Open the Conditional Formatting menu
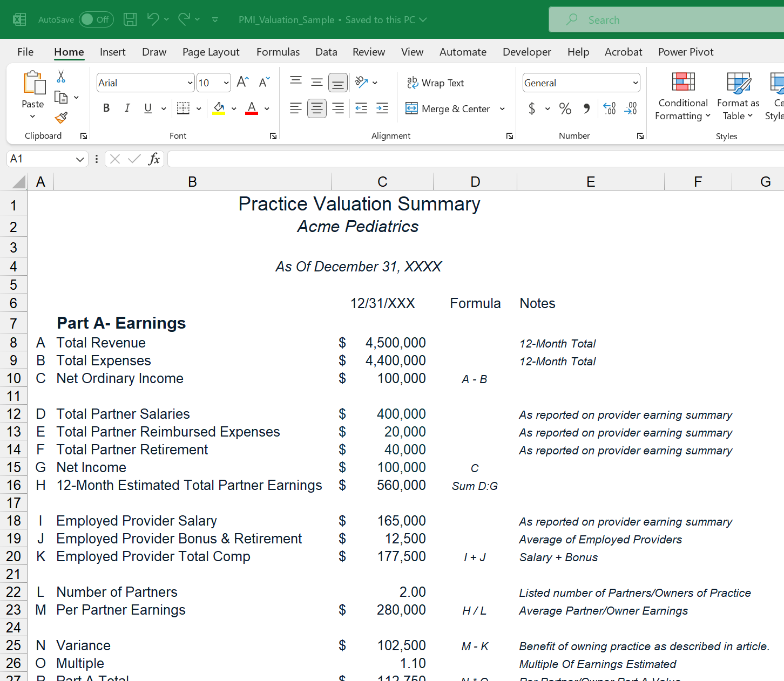The width and height of the screenshot is (784, 681). (683, 97)
